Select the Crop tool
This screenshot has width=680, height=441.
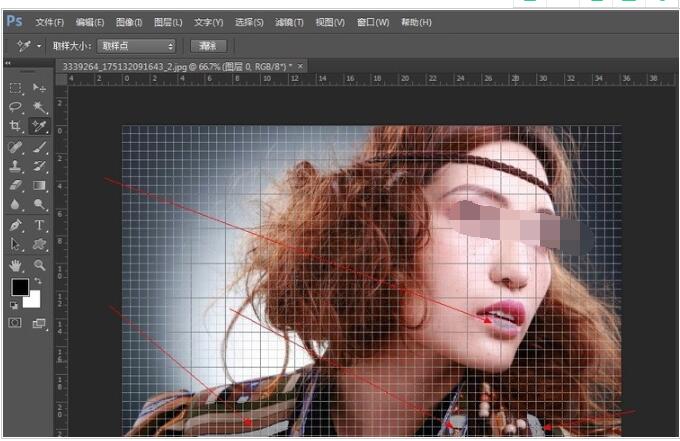point(15,126)
